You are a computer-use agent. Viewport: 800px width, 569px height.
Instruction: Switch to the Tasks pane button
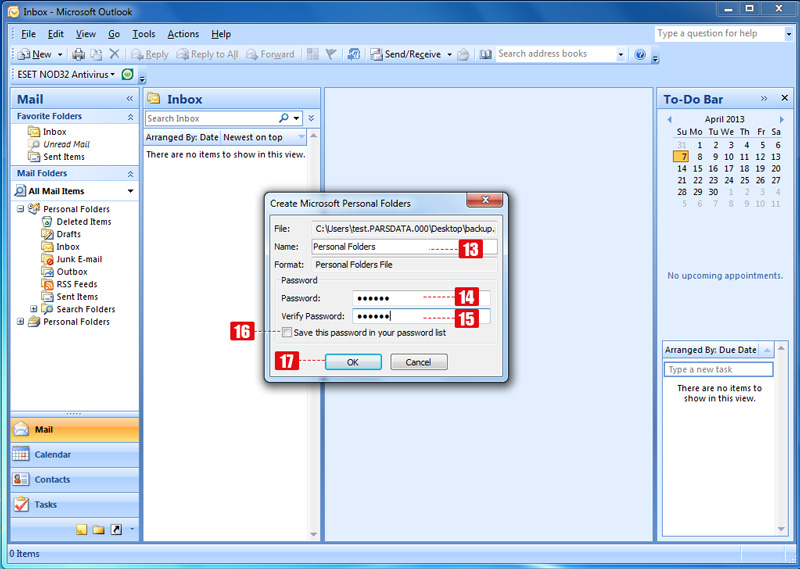tap(74, 504)
